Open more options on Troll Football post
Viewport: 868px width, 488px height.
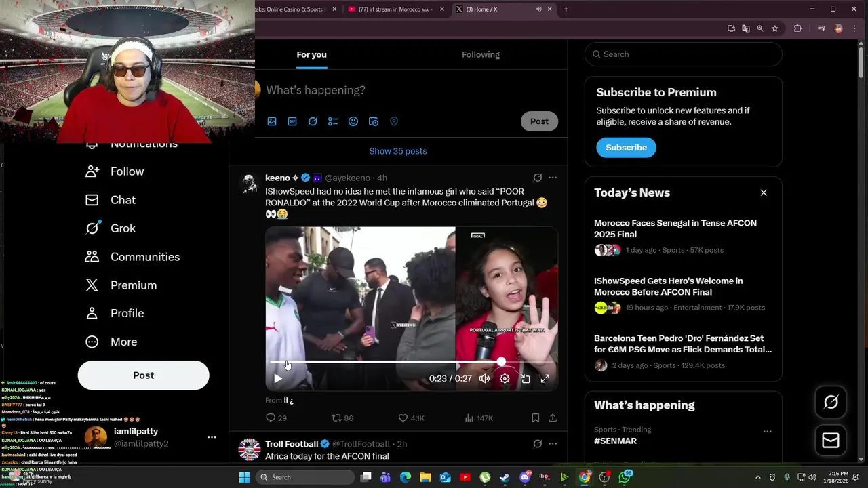point(553,444)
